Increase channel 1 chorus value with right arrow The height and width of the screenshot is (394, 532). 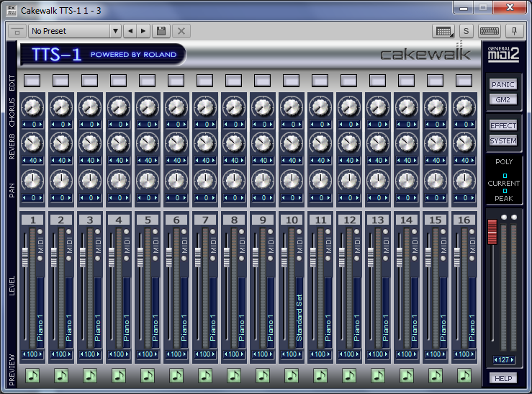click(x=41, y=125)
